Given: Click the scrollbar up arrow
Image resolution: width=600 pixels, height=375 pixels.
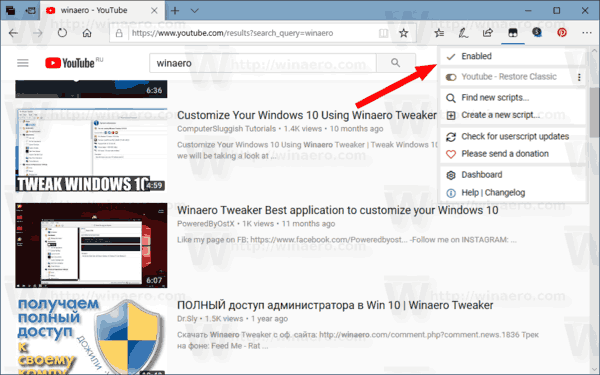Looking at the screenshot, I should pos(595,51).
